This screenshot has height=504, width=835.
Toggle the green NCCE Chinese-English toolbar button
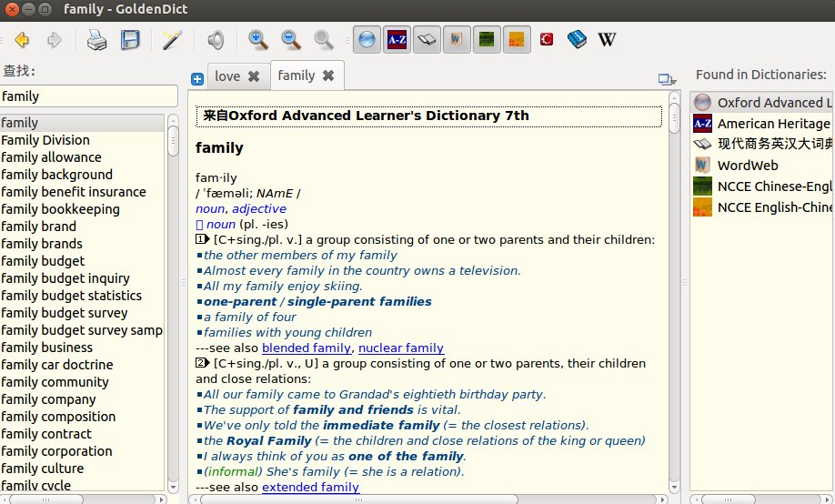[x=487, y=39]
